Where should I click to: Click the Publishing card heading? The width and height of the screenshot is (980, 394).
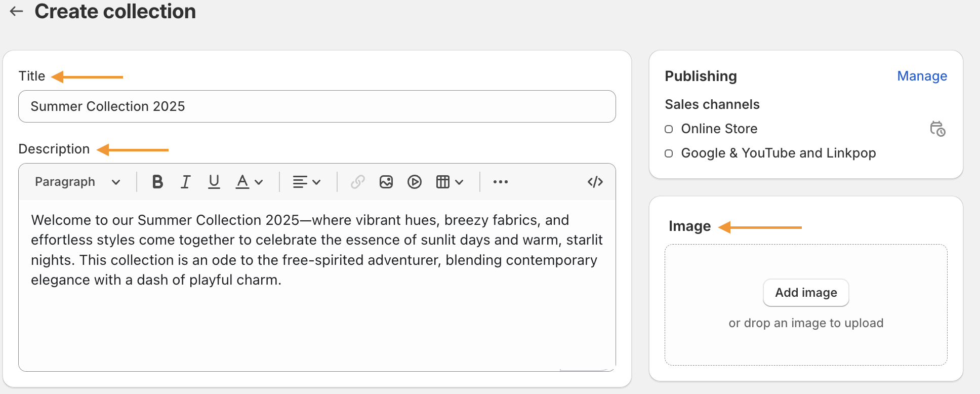[701, 76]
